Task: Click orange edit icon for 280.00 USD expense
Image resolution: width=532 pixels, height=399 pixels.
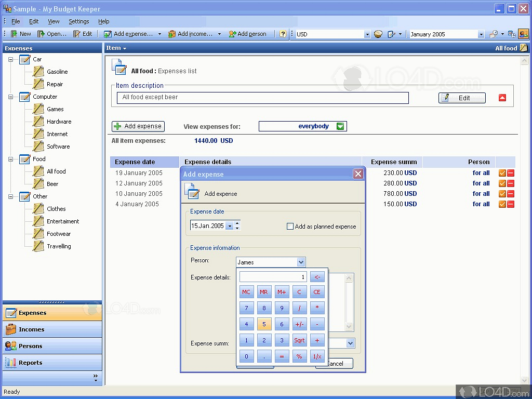Action: pos(502,183)
